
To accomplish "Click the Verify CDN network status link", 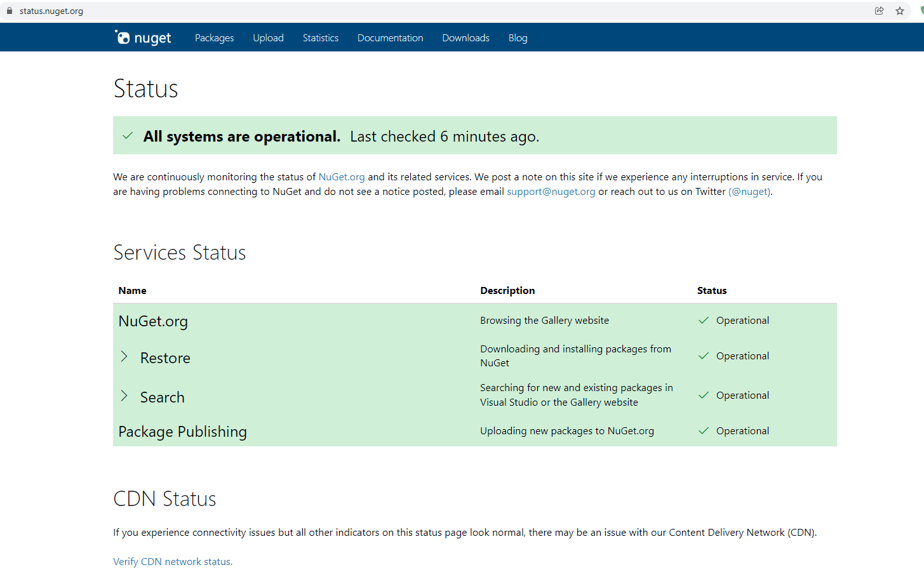I will point(171,561).
